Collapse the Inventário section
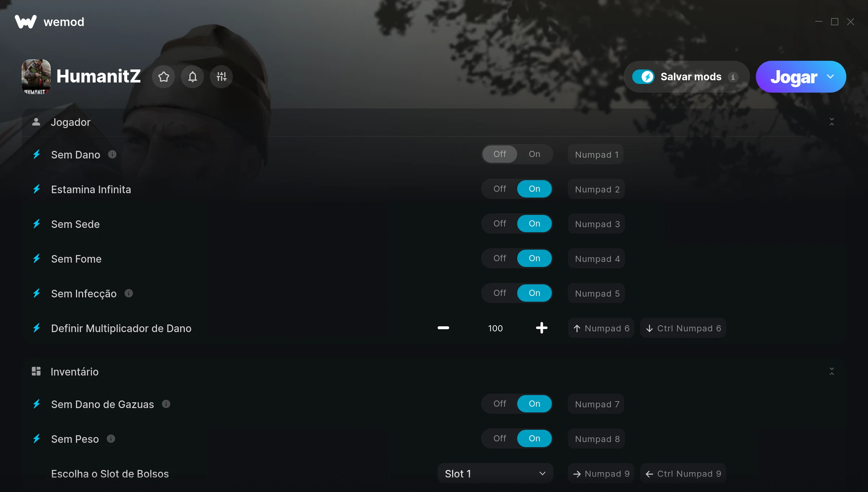Screen dimensions: 868x492 (x=832, y=372)
